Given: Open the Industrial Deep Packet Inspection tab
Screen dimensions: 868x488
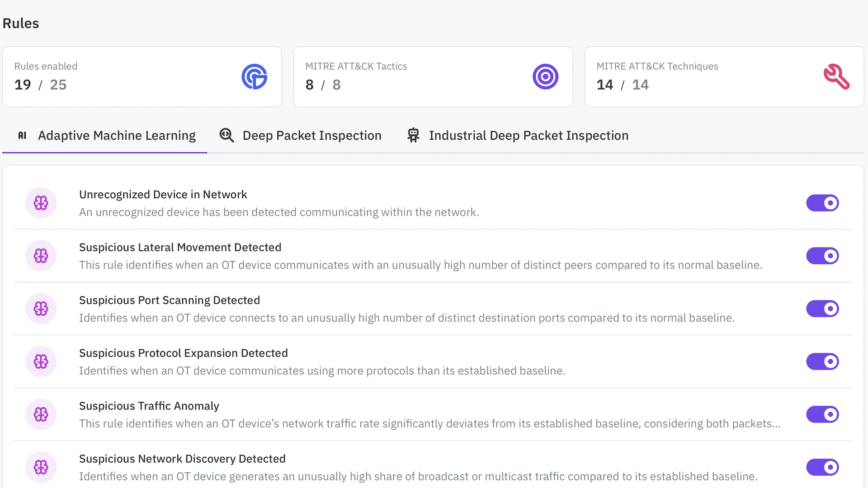Looking at the screenshot, I should click(x=528, y=136).
